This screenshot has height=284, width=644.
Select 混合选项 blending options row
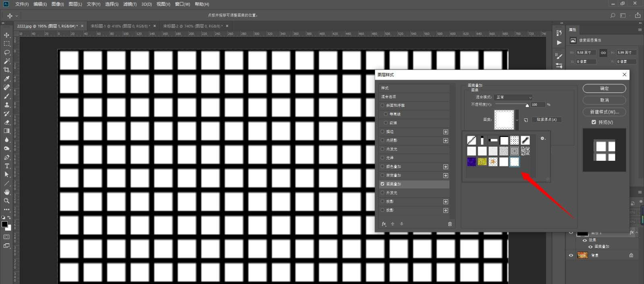pos(415,97)
